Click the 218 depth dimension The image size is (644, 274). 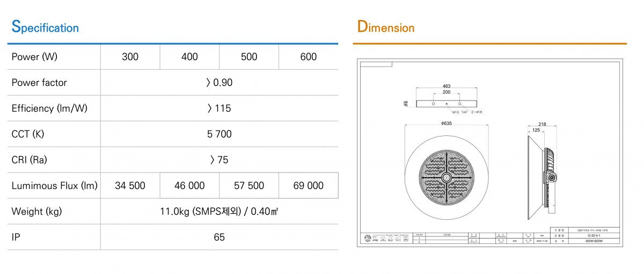(543, 124)
